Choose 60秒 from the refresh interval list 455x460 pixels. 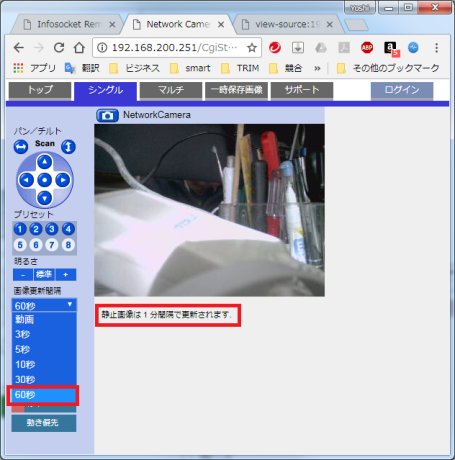(43, 395)
